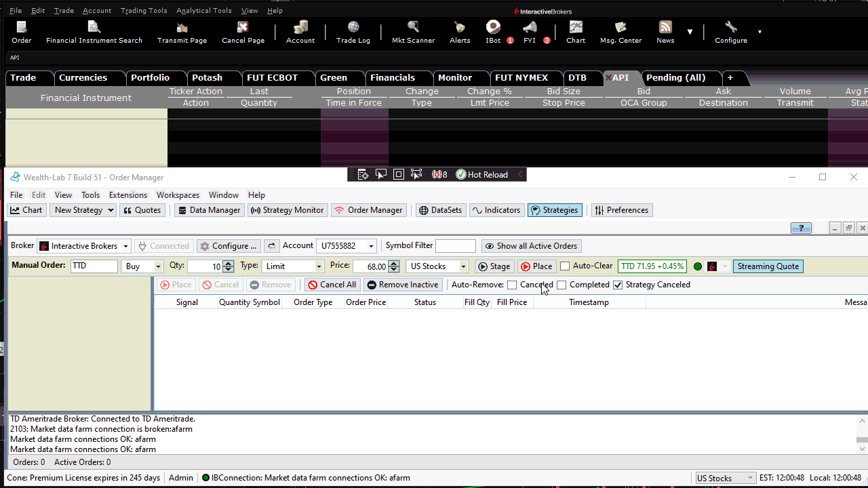Open the Preferences toolbar button
868x488 pixels.
tap(622, 210)
